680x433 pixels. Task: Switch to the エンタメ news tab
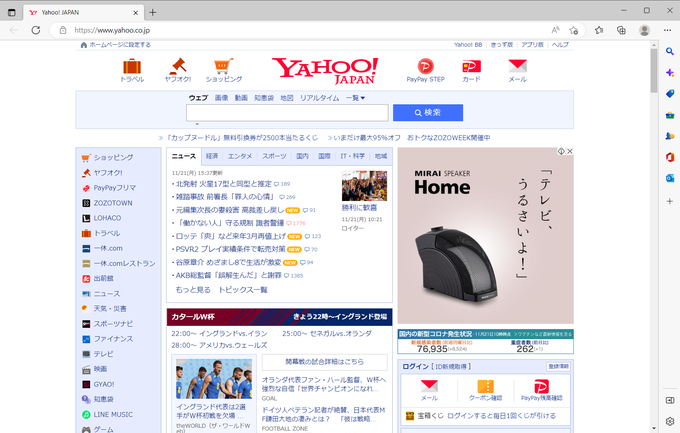pyautogui.click(x=240, y=156)
